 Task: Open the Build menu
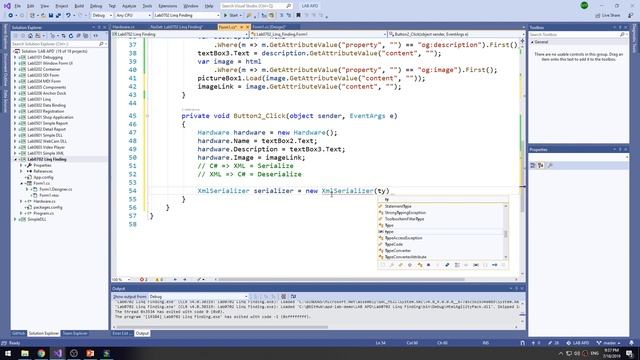(79, 6)
